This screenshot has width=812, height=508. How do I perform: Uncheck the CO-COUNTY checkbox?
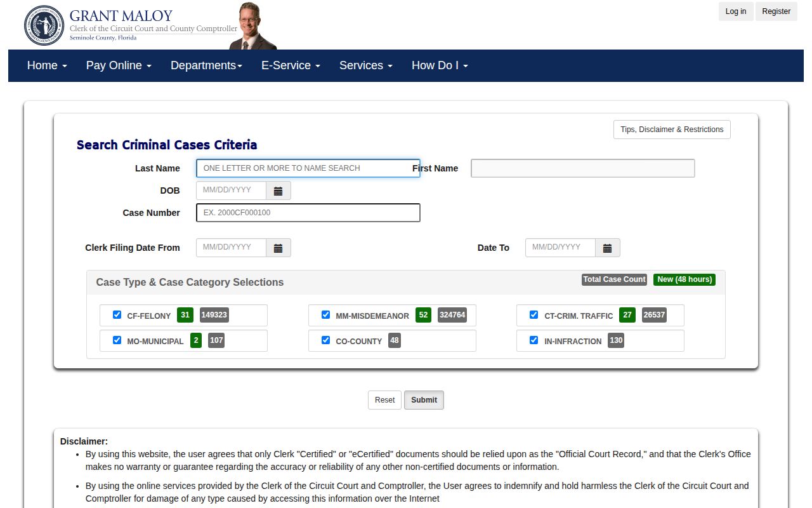325,340
